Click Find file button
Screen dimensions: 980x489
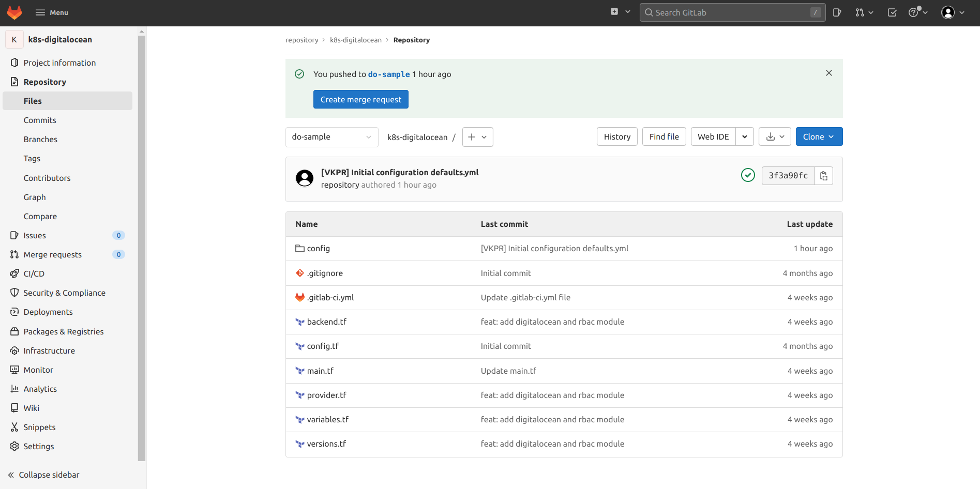click(664, 136)
